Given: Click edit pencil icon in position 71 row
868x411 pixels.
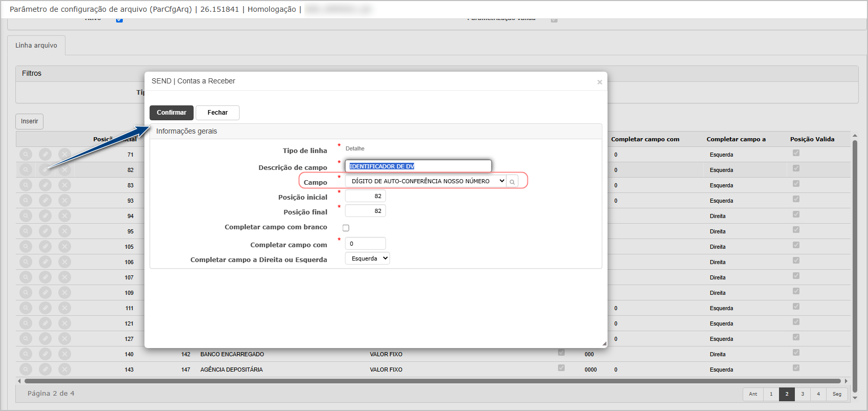Looking at the screenshot, I should [x=46, y=154].
